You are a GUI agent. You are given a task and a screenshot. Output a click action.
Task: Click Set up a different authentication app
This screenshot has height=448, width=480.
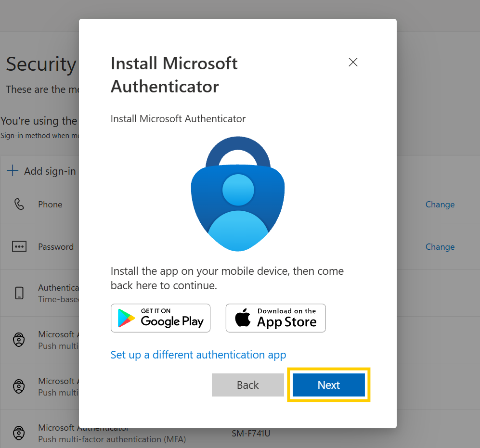coord(198,355)
